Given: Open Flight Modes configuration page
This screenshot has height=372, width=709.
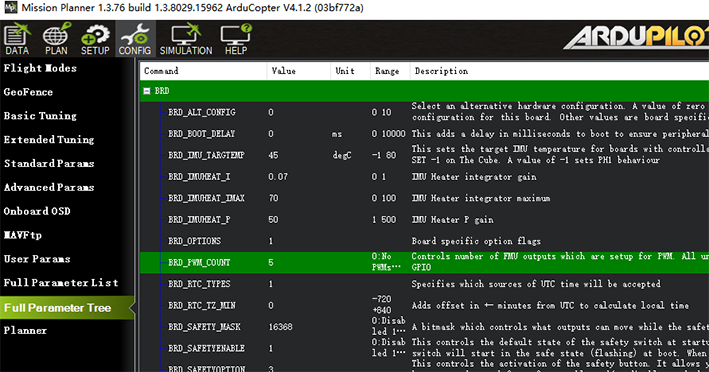Looking at the screenshot, I should [x=40, y=68].
